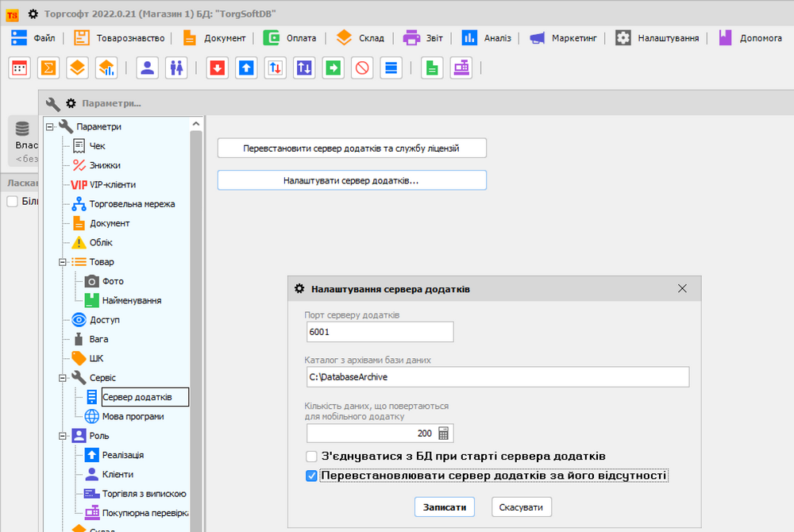Open calculator in the data count field

pos(443,434)
